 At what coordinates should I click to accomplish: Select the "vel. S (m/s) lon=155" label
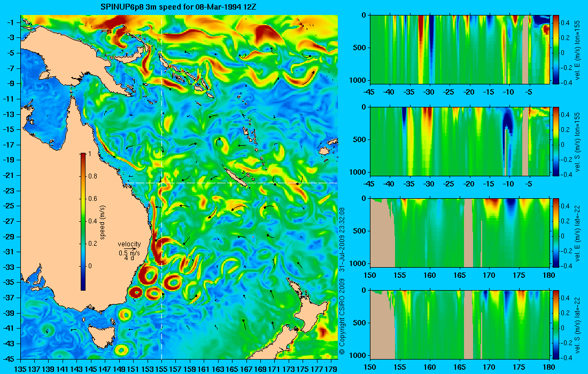pos(577,141)
